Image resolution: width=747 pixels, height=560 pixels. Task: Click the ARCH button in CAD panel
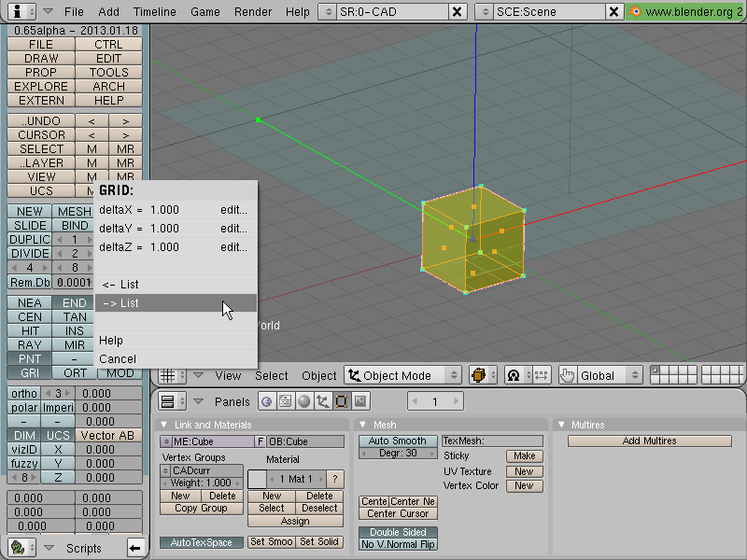(x=108, y=86)
